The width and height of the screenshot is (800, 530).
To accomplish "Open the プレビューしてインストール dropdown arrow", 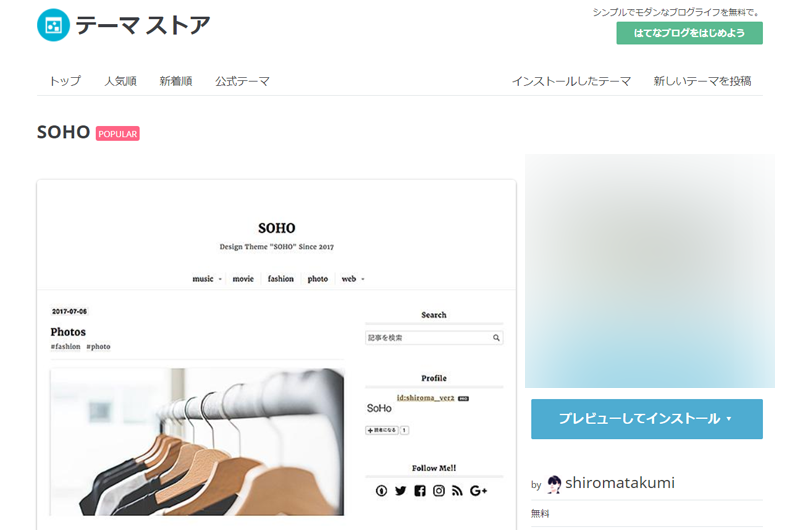I will pos(729,418).
